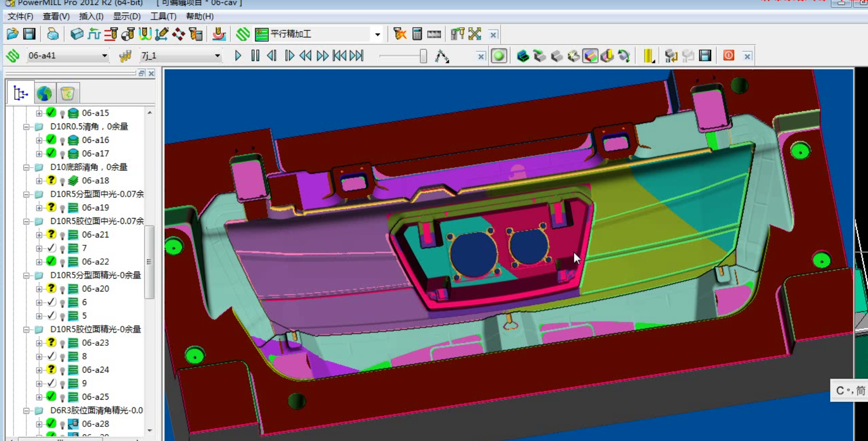868x441 pixels.
Task: Open the Block definition icon
Action: tap(77, 34)
